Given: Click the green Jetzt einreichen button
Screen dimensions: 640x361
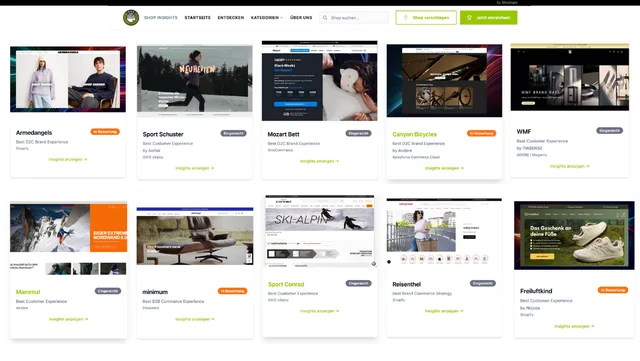Looking at the screenshot, I should point(489,18).
